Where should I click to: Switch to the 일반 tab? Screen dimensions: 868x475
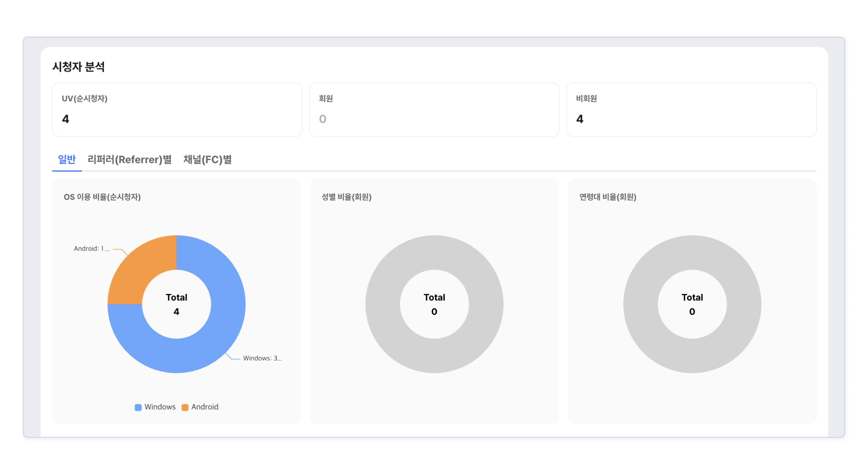point(67,159)
